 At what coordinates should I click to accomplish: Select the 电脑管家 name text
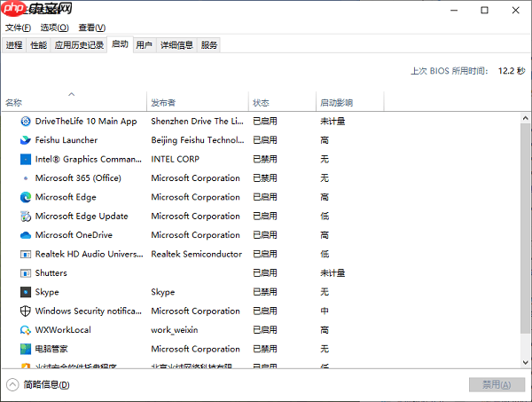click(x=51, y=349)
